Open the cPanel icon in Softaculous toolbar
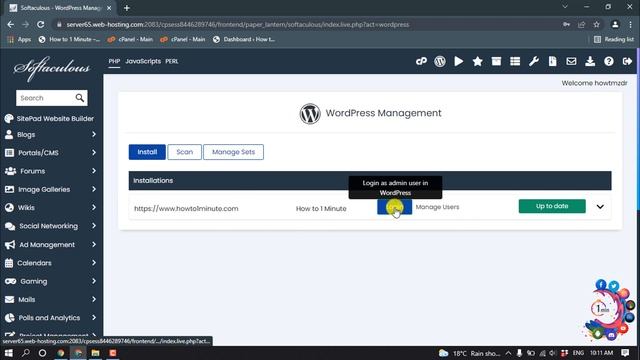 pos(421,61)
